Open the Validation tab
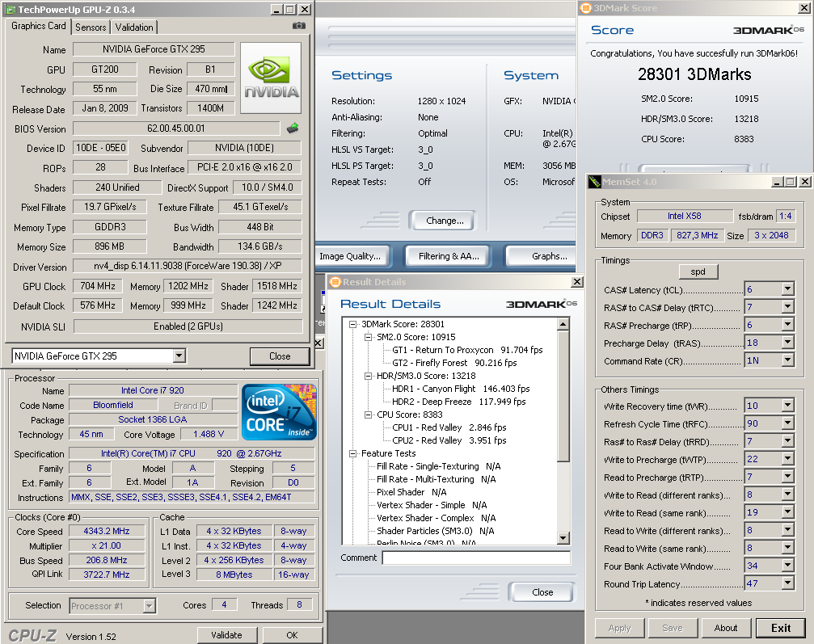Viewport: 814px width, 644px height. (x=134, y=27)
